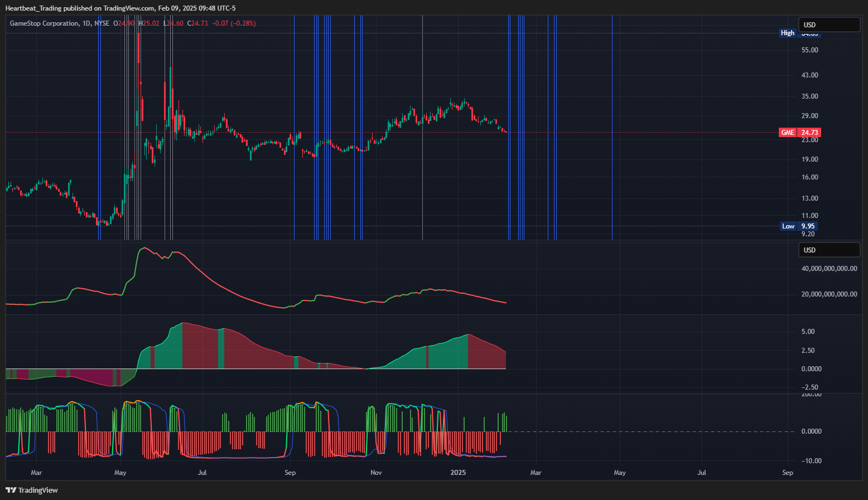
Task: Click the Jul label before 2025 on time axis
Action: 202,473
